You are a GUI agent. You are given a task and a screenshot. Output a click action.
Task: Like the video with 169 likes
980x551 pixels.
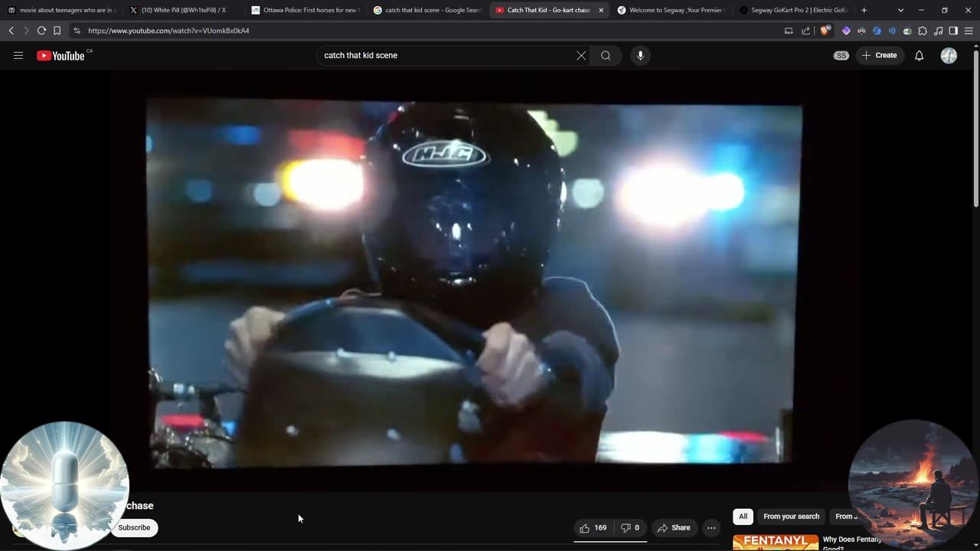click(593, 527)
